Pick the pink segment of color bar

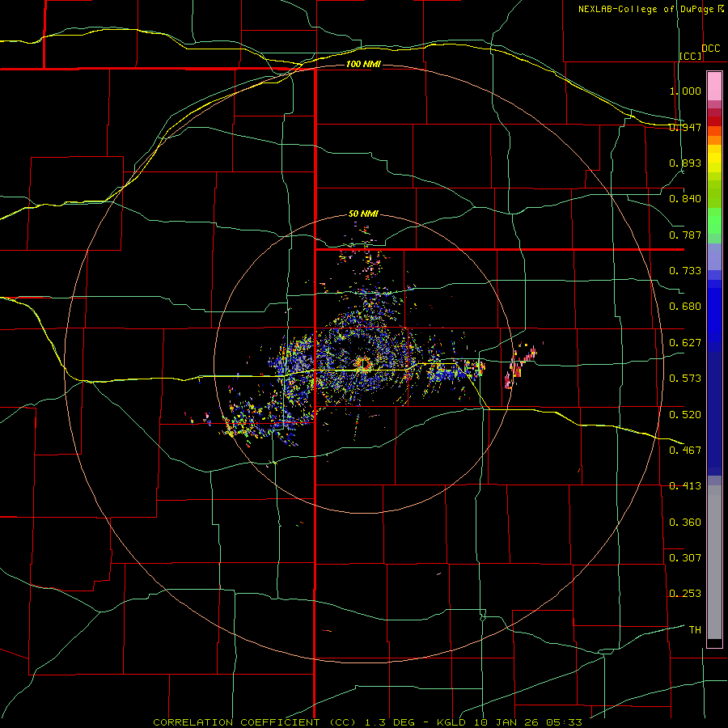(714, 87)
